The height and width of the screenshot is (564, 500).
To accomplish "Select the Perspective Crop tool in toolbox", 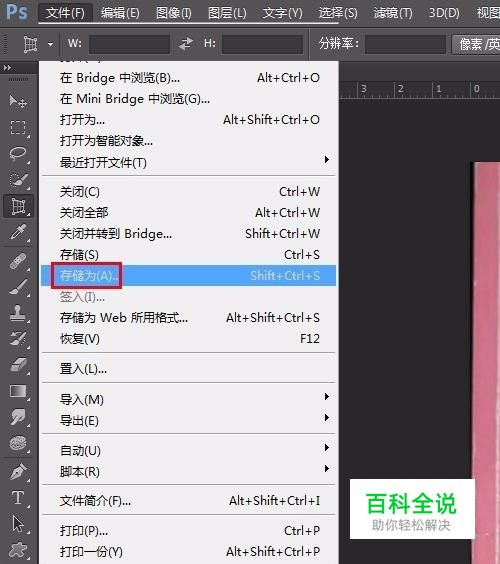I will point(18,206).
